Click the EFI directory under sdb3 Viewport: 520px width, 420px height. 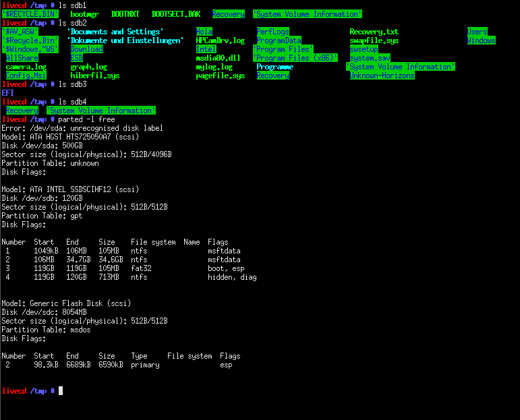point(8,93)
